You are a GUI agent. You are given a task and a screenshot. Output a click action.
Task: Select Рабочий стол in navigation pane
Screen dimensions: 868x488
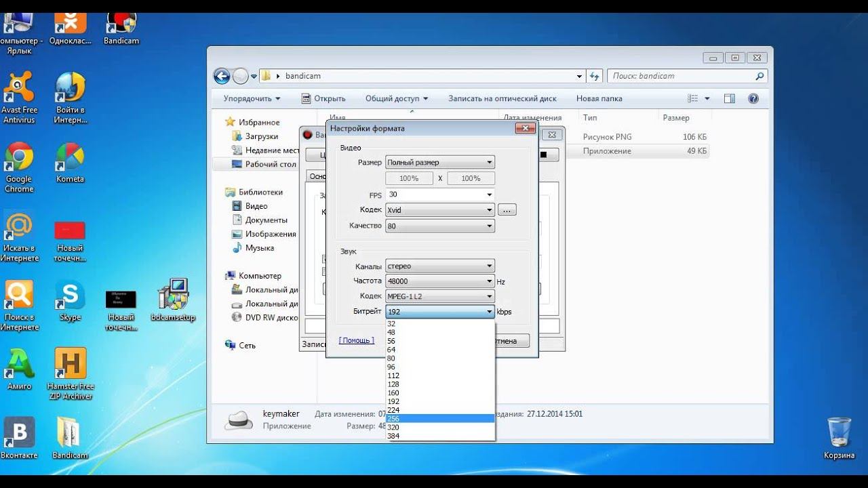pyautogui.click(x=264, y=164)
